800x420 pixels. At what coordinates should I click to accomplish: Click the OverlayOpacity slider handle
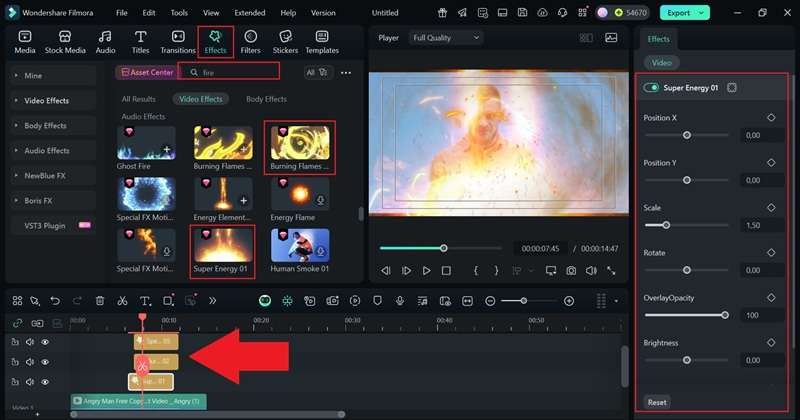(725, 315)
